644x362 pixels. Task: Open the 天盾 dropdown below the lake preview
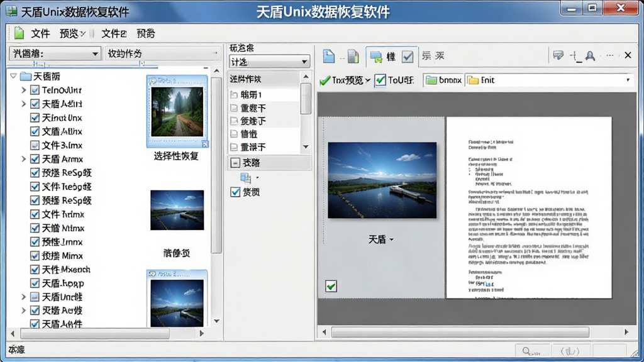381,239
